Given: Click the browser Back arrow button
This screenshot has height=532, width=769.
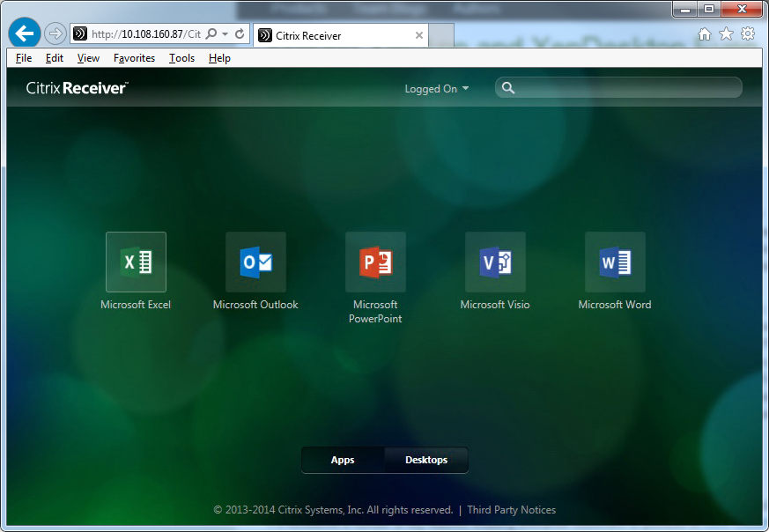Looking at the screenshot, I should [25, 34].
